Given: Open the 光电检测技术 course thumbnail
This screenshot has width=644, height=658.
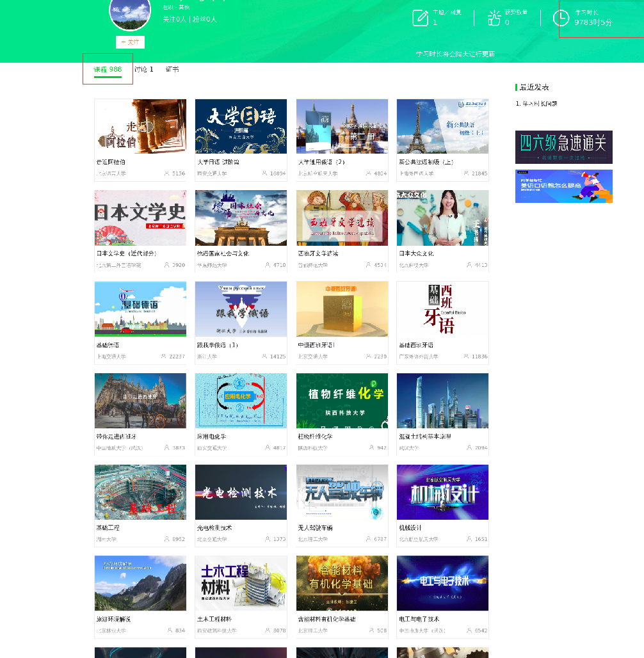Looking at the screenshot, I should (x=241, y=492).
